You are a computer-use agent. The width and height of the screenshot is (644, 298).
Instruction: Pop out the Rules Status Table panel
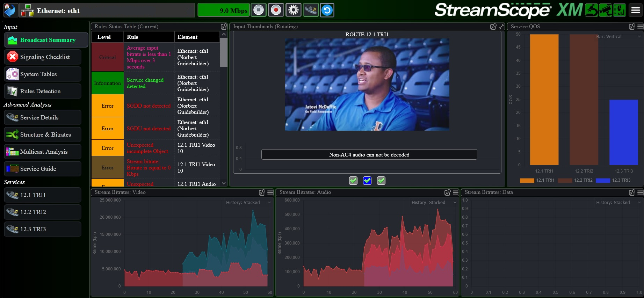click(x=224, y=27)
